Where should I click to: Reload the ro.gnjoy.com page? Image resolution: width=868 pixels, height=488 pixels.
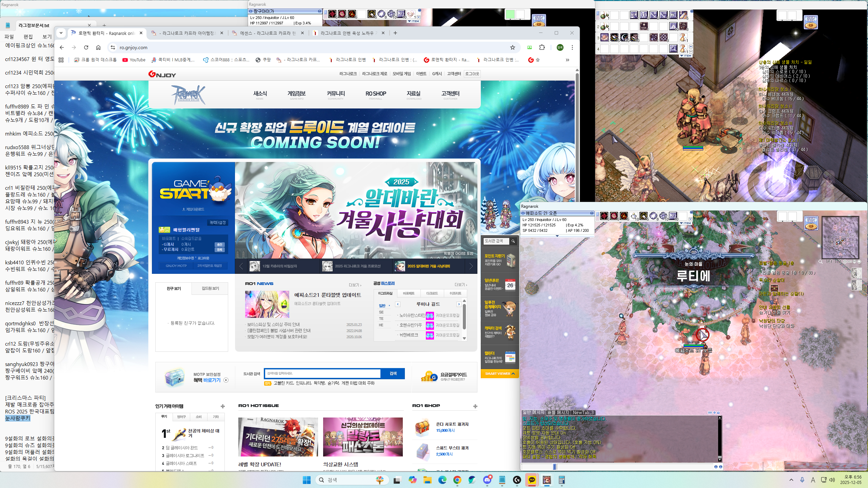[86, 47]
